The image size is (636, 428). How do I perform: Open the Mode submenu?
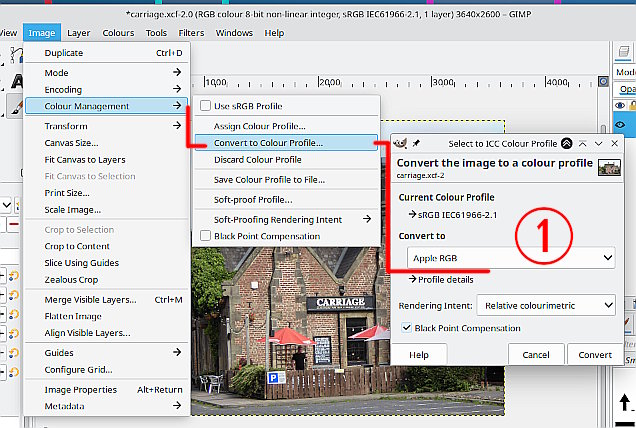tap(107, 73)
